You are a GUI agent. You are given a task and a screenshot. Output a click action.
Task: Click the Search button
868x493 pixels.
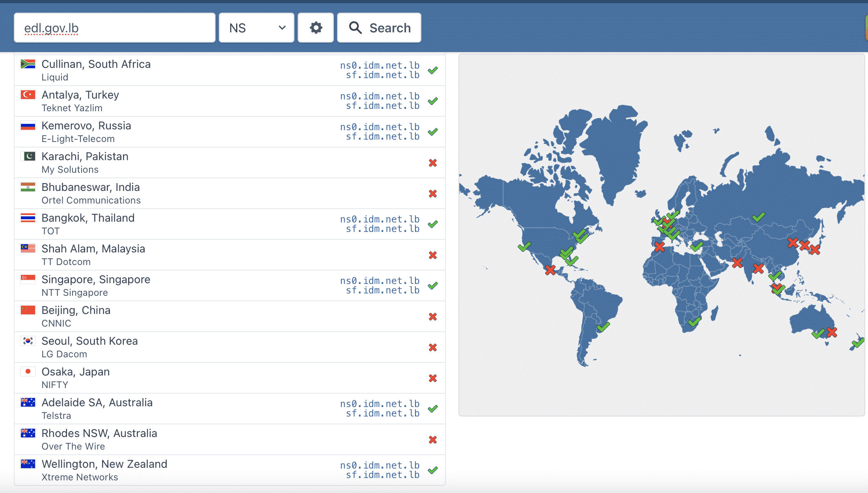379,28
